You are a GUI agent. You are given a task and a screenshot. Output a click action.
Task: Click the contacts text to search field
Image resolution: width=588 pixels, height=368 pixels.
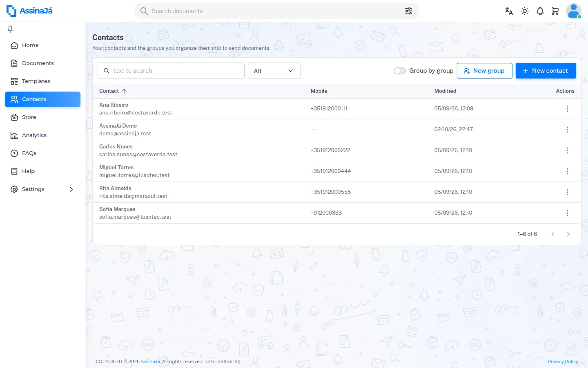[x=171, y=71]
